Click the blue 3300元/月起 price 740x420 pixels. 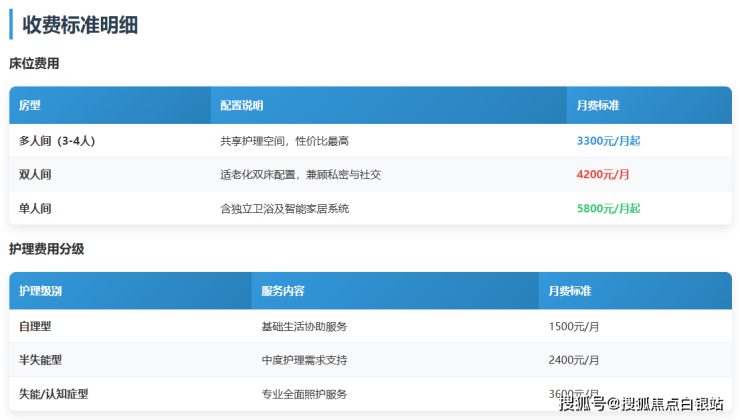608,141
